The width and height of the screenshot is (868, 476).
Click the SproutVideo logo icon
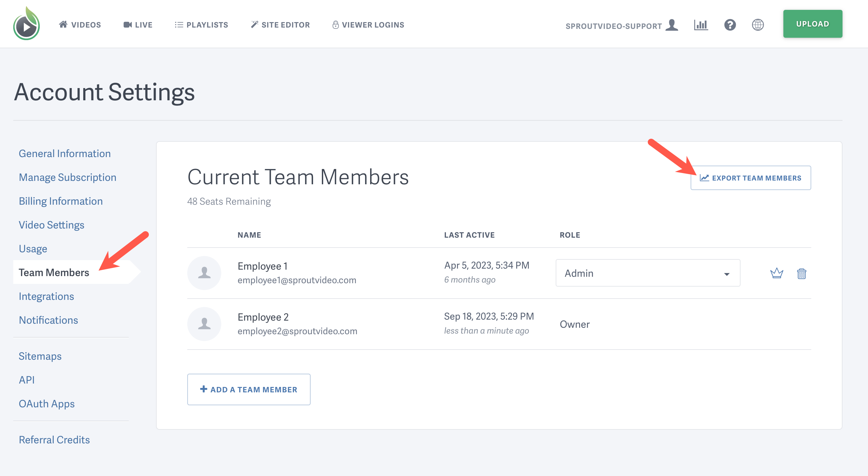click(27, 23)
